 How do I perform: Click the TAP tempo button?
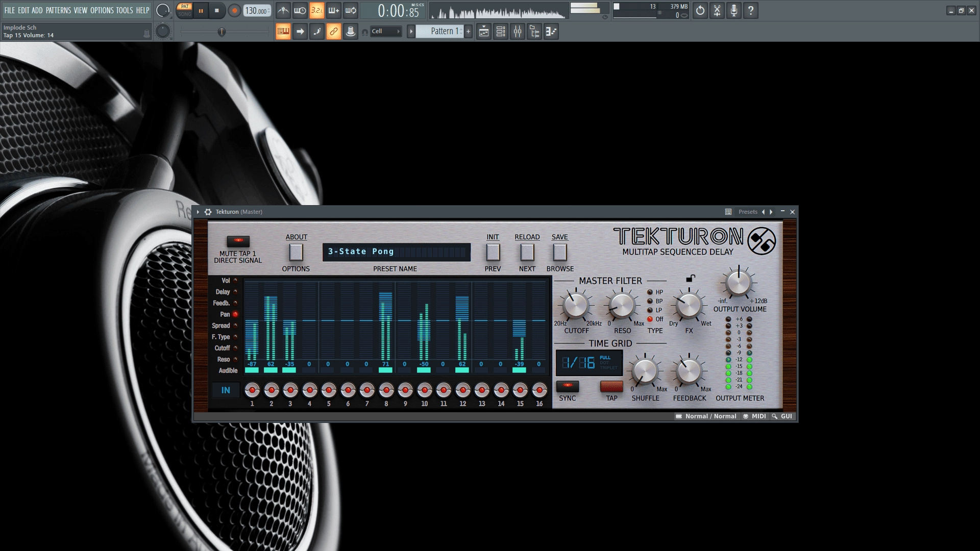click(611, 386)
